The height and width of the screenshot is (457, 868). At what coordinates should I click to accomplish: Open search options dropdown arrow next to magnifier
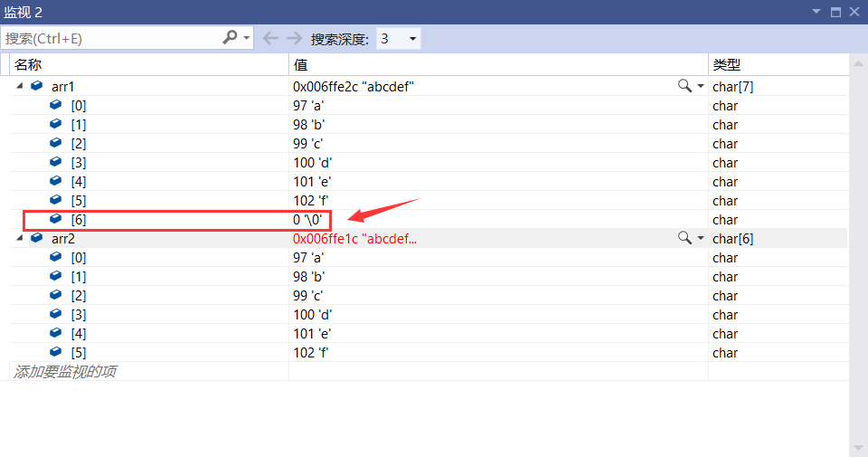coord(246,39)
